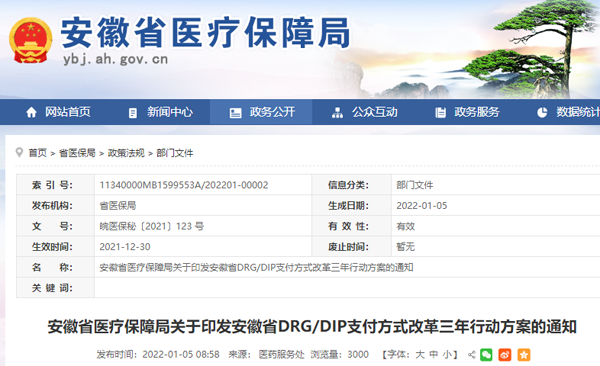The width and height of the screenshot is (600, 366).
Task: Set font size to 中
Action: pyautogui.click(x=434, y=355)
